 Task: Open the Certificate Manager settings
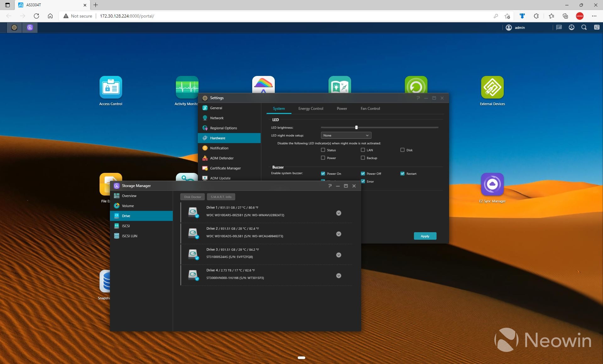point(225,168)
